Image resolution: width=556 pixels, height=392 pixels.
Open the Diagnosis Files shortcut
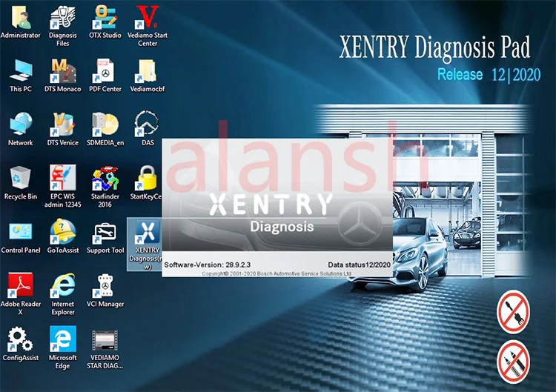(63, 25)
